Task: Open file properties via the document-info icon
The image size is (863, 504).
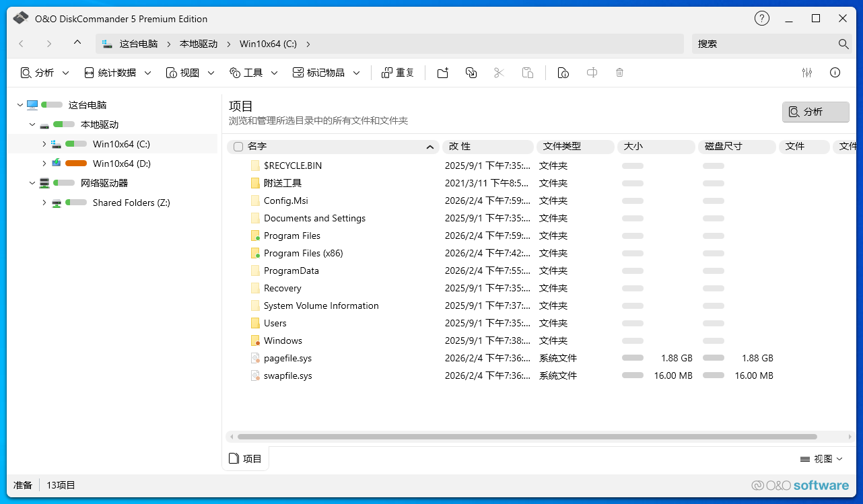Action: coord(563,73)
